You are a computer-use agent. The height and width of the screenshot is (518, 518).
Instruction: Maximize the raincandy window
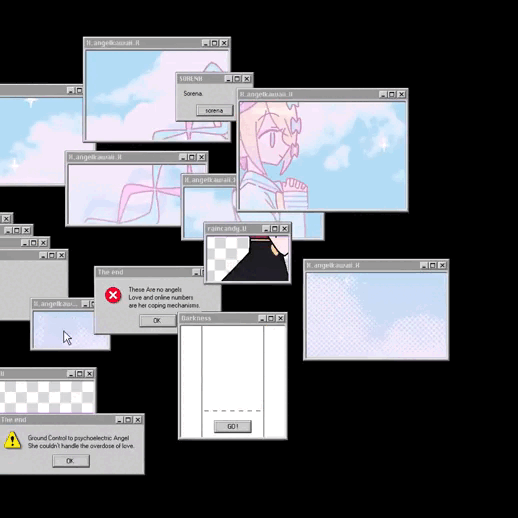click(x=275, y=229)
